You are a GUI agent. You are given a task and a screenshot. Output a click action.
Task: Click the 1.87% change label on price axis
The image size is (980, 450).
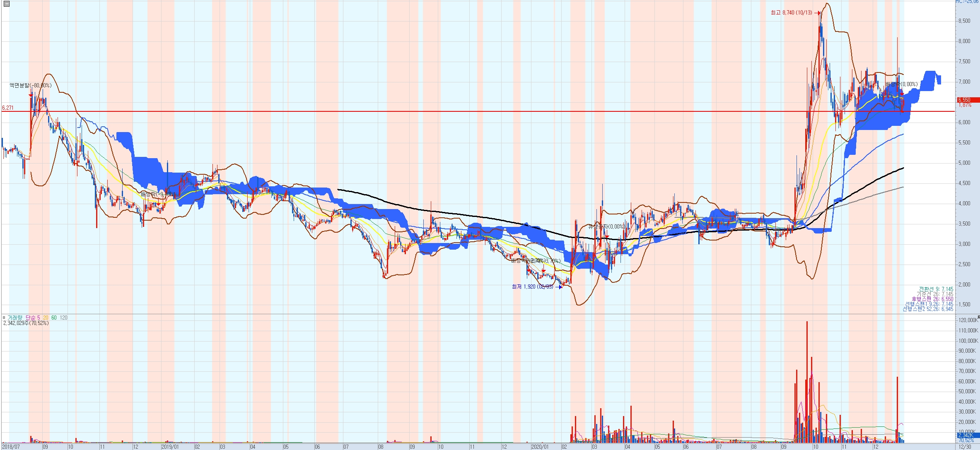[x=965, y=105]
